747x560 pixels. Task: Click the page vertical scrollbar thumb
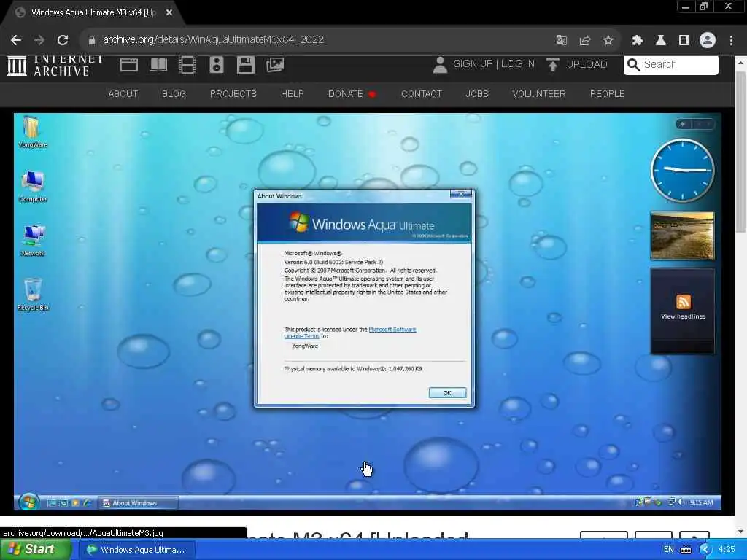coord(740,152)
